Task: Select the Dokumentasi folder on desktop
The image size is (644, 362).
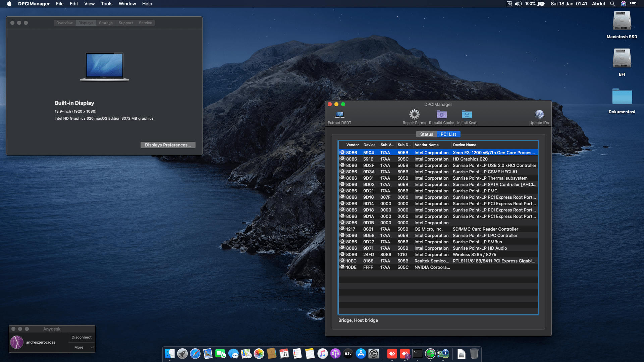Action: (x=622, y=97)
